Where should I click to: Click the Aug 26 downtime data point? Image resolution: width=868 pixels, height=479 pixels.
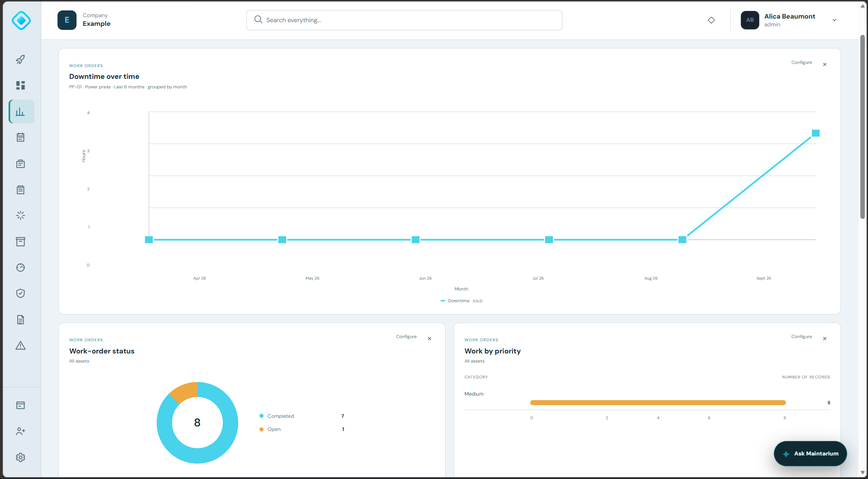pyautogui.click(x=682, y=240)
